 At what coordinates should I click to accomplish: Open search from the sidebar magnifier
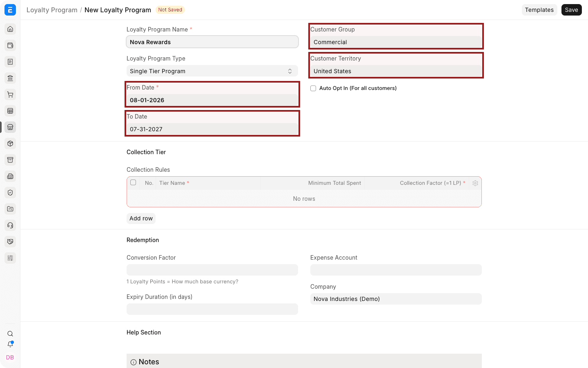[x=10, y=334]
